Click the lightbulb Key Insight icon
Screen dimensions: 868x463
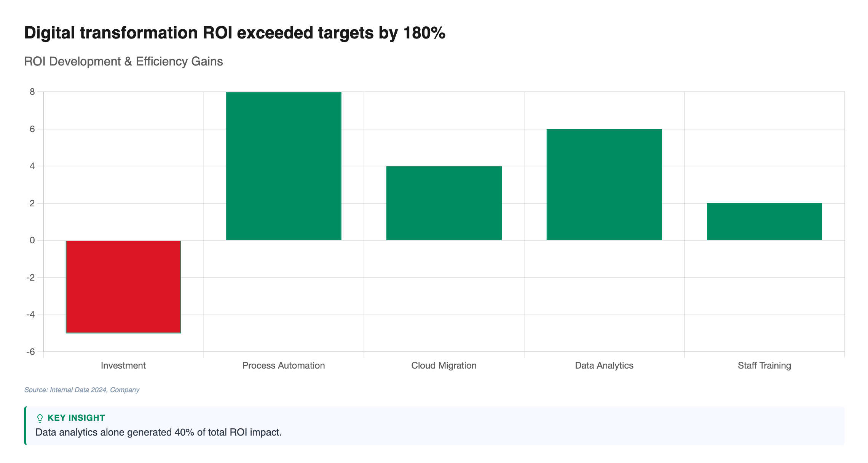click(x=40, y=418)
